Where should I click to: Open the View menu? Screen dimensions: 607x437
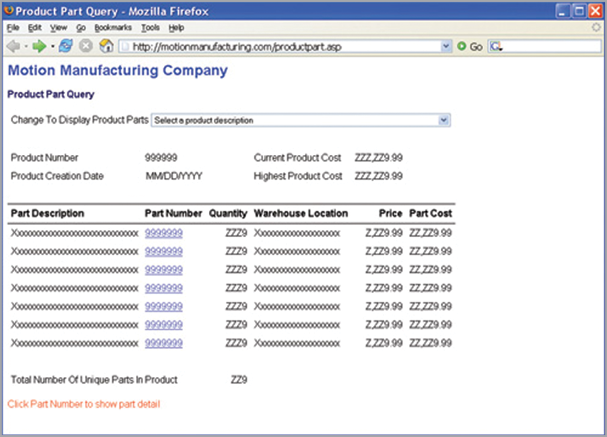pyautogui.click(x=58, y=27)
